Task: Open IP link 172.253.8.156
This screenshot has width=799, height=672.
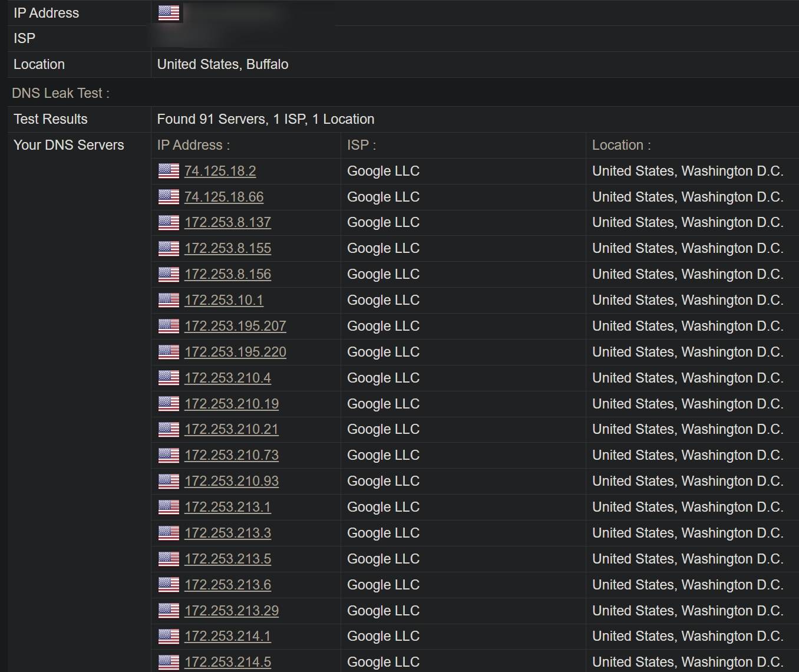Action: [227, 274]
